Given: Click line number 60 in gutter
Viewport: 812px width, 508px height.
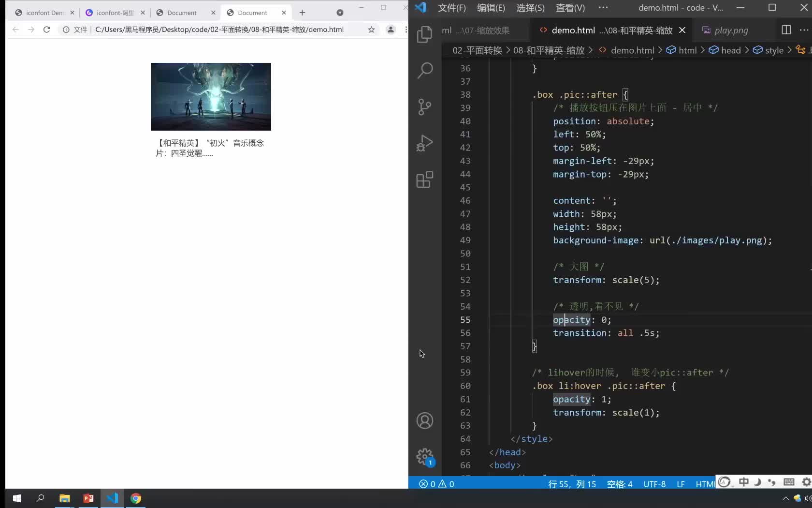Looking at the screenshot, I should [x=465, y=386].
